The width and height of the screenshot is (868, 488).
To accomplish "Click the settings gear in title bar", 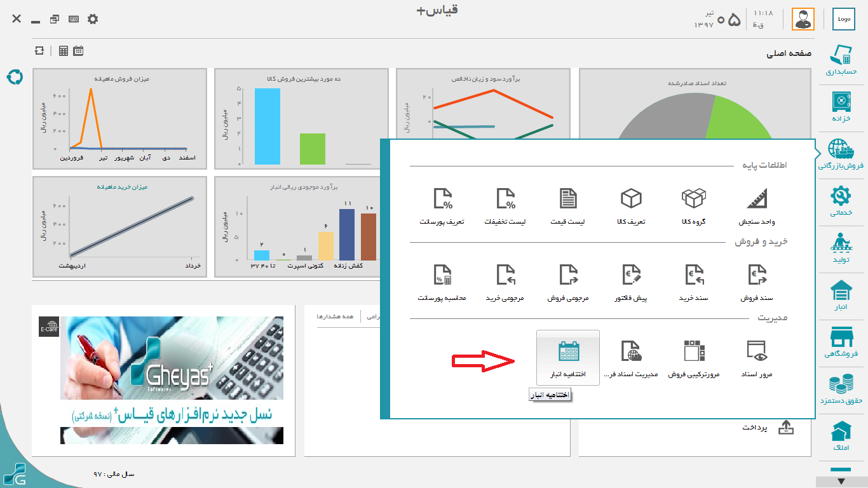I will (x=93, y=19).
